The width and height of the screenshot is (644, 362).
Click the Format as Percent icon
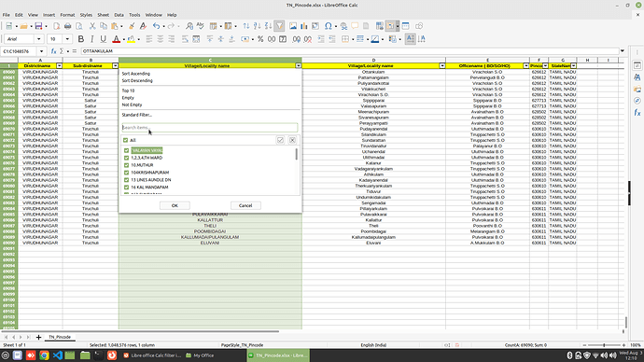(x=260, y=39)
